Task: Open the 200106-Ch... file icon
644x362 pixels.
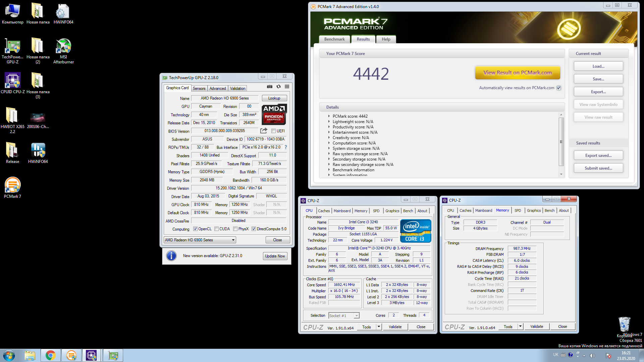Action: pyautogui.click(x=38, y=120)
